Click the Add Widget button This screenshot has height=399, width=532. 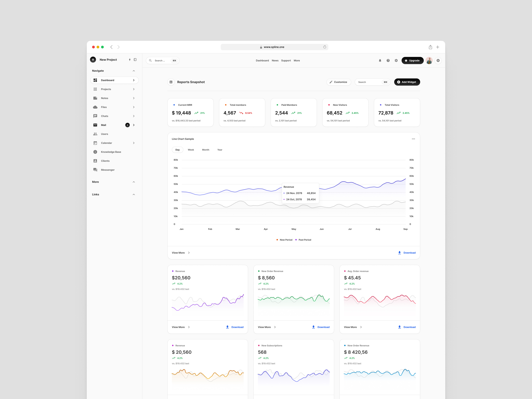coord(407,82)
